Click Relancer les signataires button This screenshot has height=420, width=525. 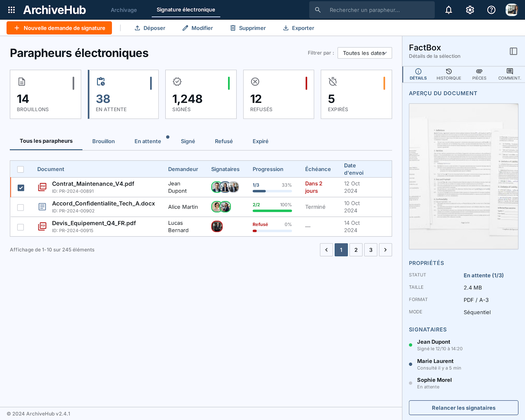pos(464,408)
